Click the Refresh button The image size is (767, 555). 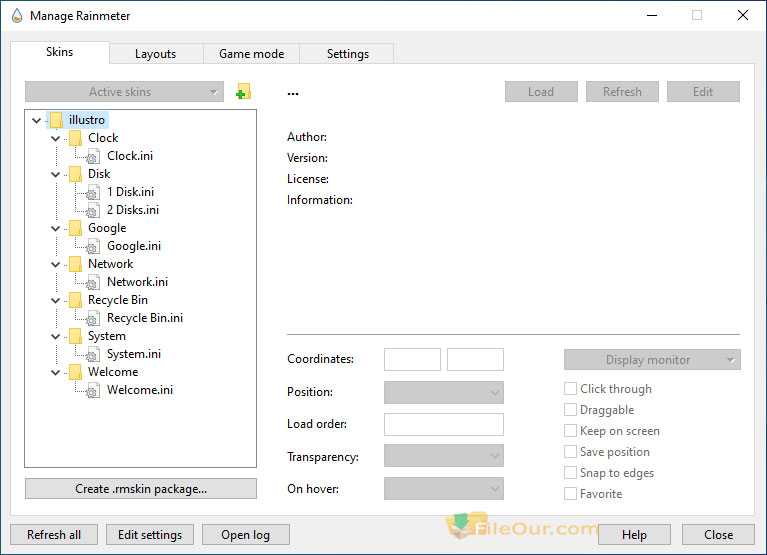coord(622,91)
